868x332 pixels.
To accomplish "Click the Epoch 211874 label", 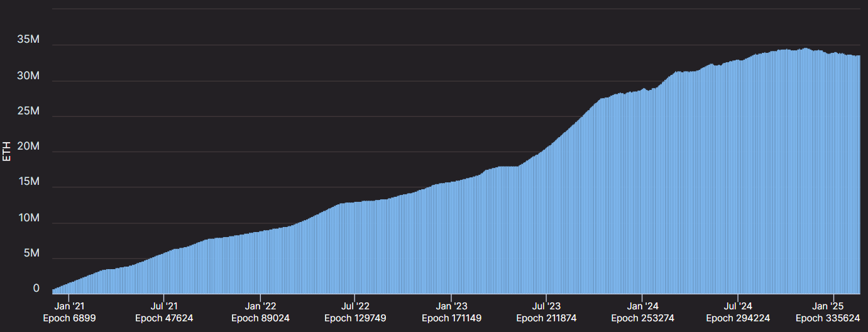I will point(546,318).
